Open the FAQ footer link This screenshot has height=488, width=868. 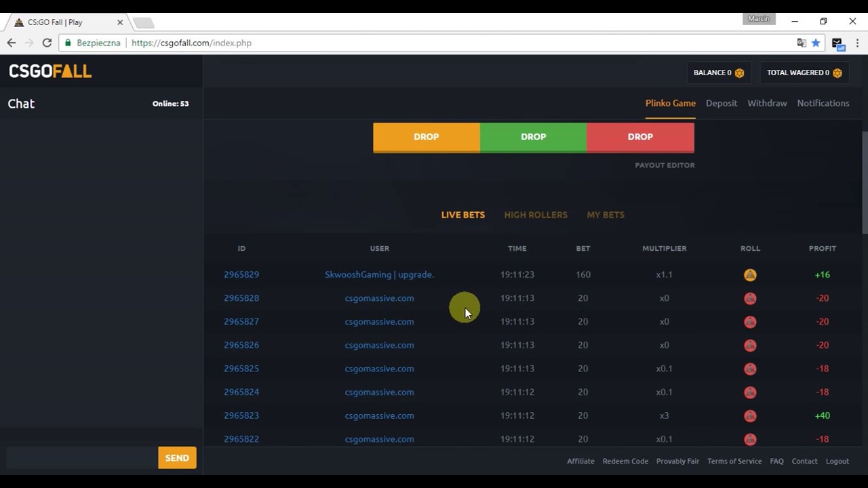tap(776, 461)
